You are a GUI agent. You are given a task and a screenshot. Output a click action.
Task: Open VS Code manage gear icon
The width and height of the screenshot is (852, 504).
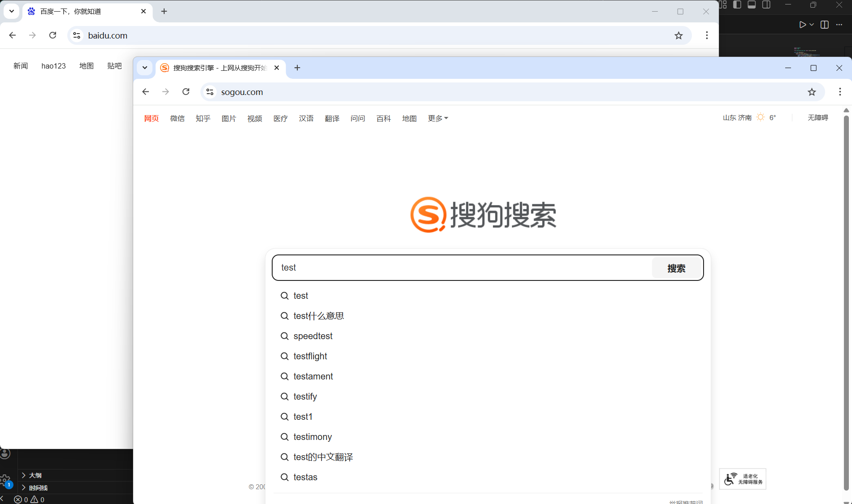pos(5,481)
